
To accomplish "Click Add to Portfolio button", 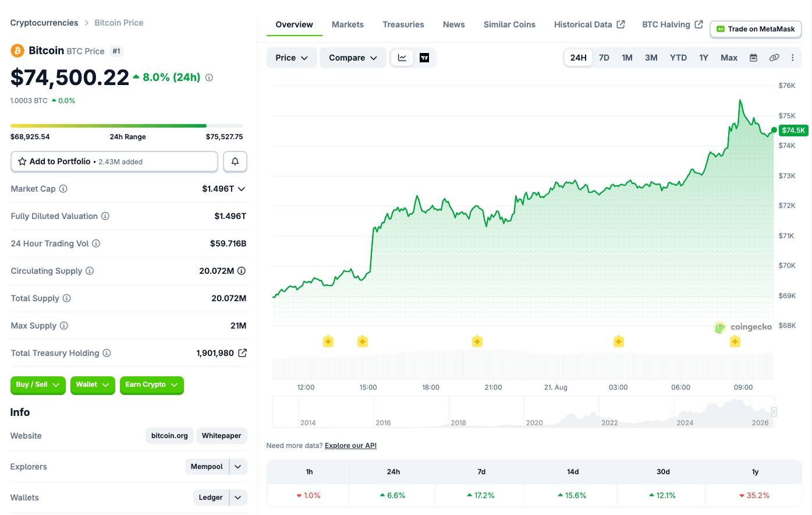I will pos(114,161).
